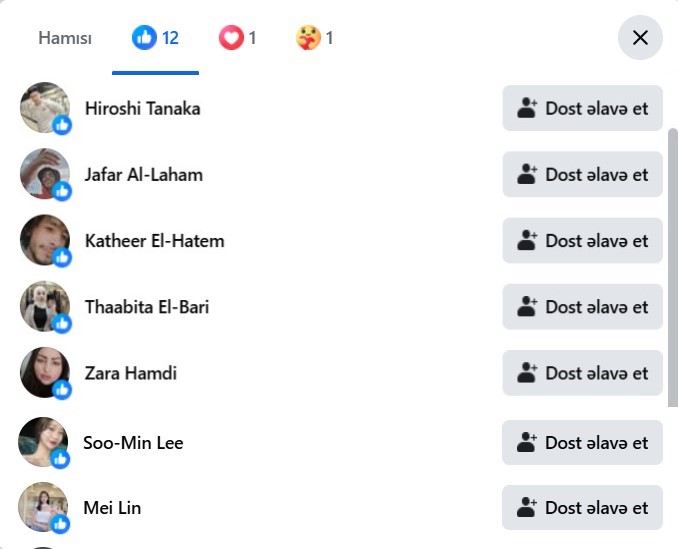Show the 12 like reactions tab
The width and height of the screenshot is (678, 549).
tap(156, 38)
